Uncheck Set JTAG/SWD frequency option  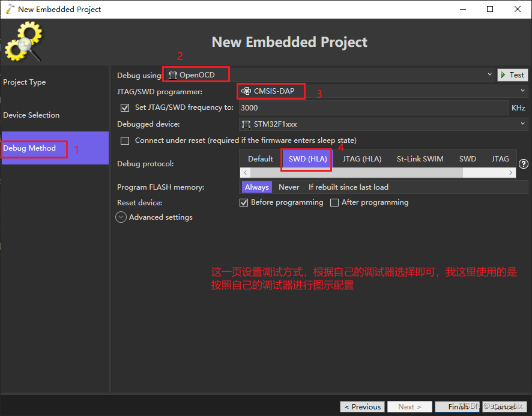click(124, 107)
